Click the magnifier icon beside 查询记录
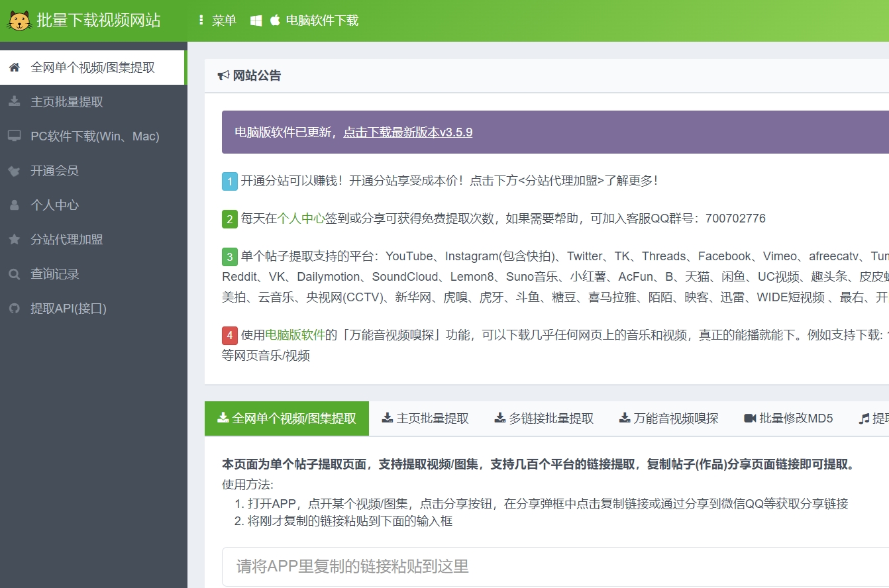 pos(14,274)
